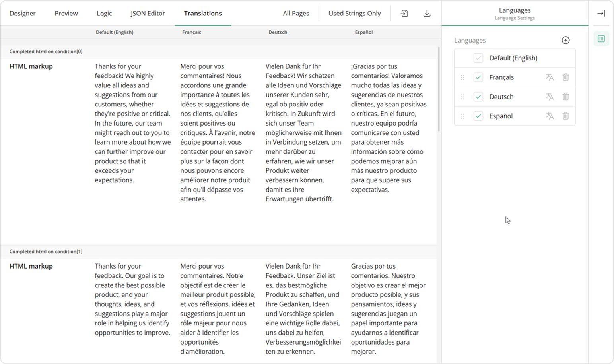
Task: Delete the Español language
Action: pyautogui.click(x=565, y=116)
